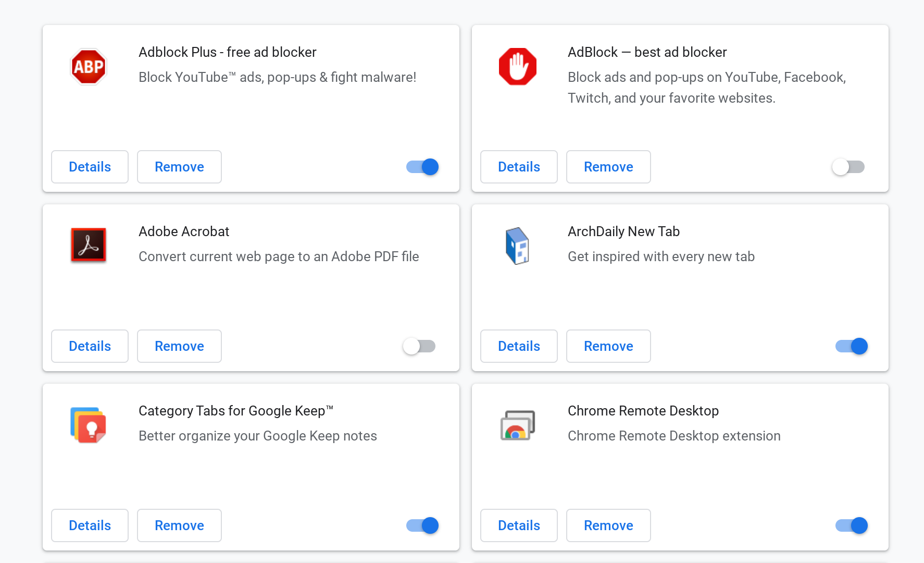Click the ArchDaily New Tab icon
Image resolution: width=924 pixels, height=563 pixels.
coord(518,245)
